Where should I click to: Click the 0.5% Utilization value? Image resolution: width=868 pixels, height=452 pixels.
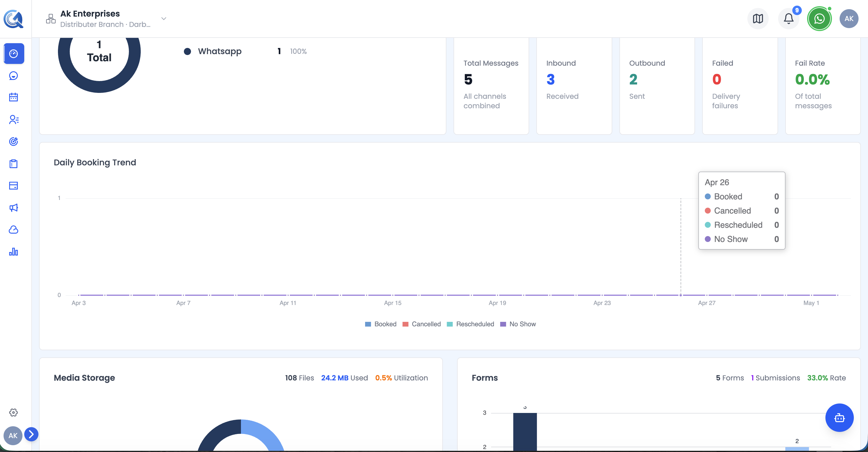(401, 378)
